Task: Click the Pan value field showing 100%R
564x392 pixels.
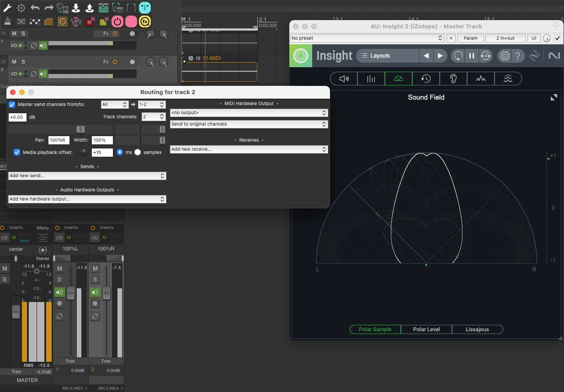Action: pyautogui.click(x=59, y=140)
